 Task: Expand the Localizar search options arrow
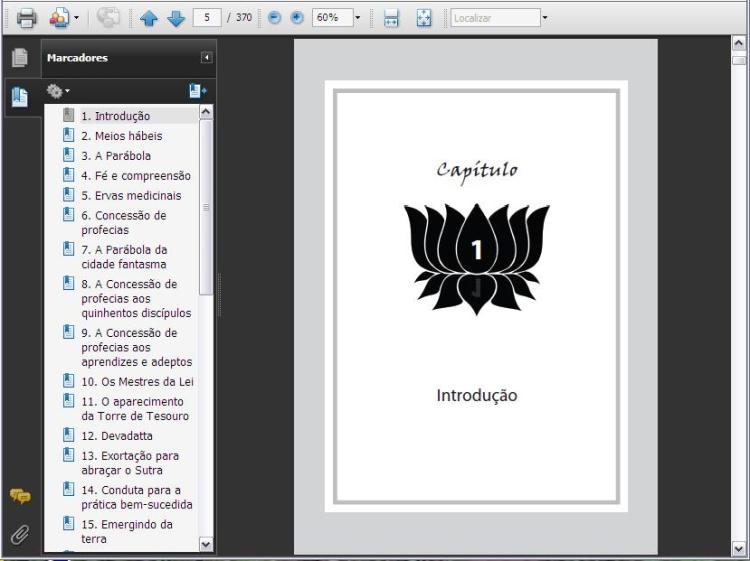pyautogui.click(x=545, y=18)
